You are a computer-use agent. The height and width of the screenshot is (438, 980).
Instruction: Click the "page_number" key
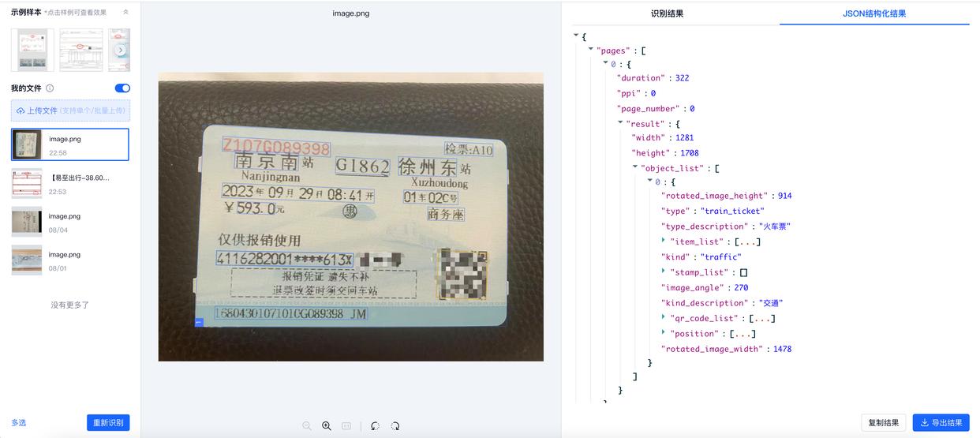tap(651, 109)
